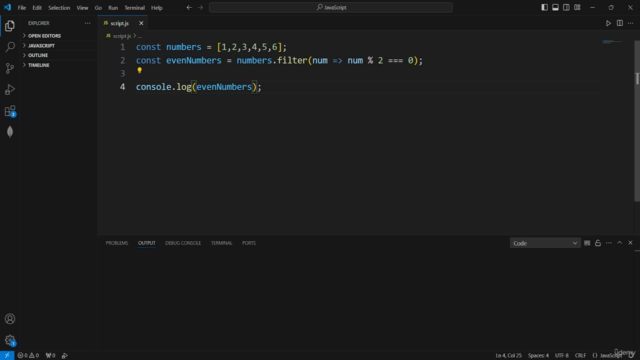Split the editor to the right

pyautogui.click(x=620, y=23)
